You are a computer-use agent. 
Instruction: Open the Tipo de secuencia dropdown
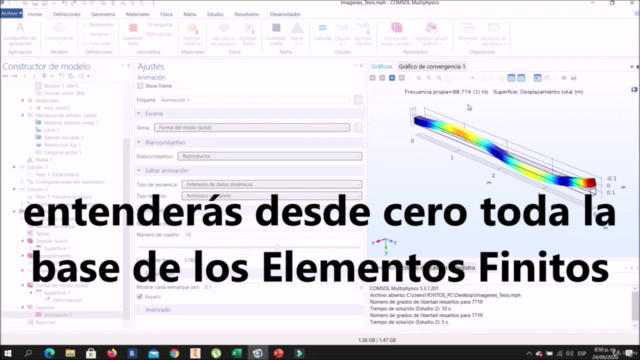click(272, 184)
